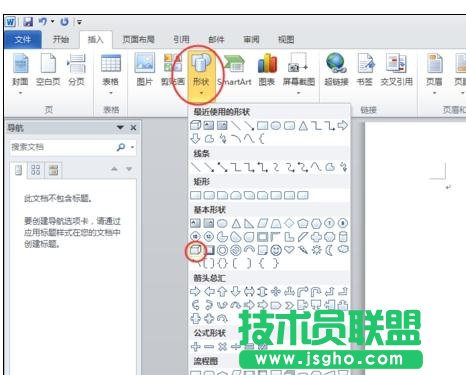This screenshot has width=466, height=375.
Task: Click the Save icon in quick access toolbar
Action: pyautogui.click(x=28, y=22)
